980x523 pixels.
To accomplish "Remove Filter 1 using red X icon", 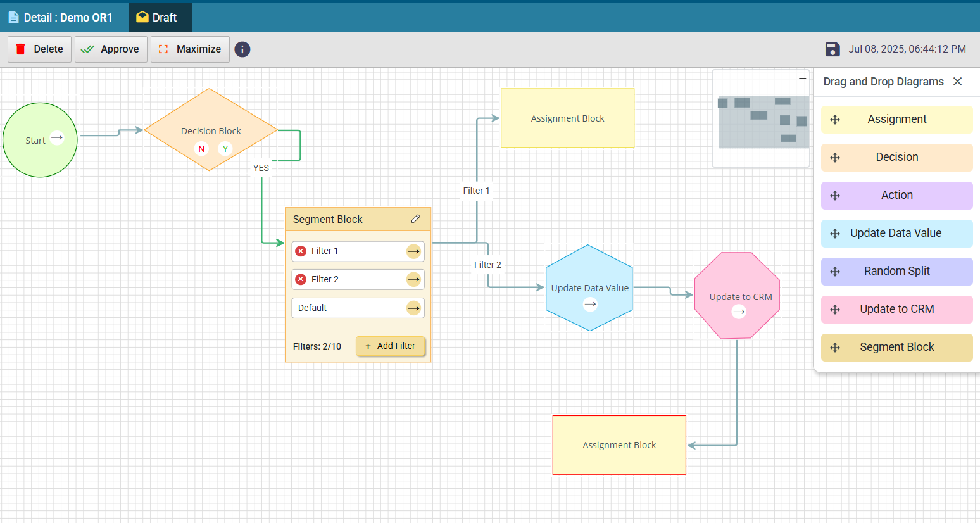I will pyautogui.click(x=301, y=251).
